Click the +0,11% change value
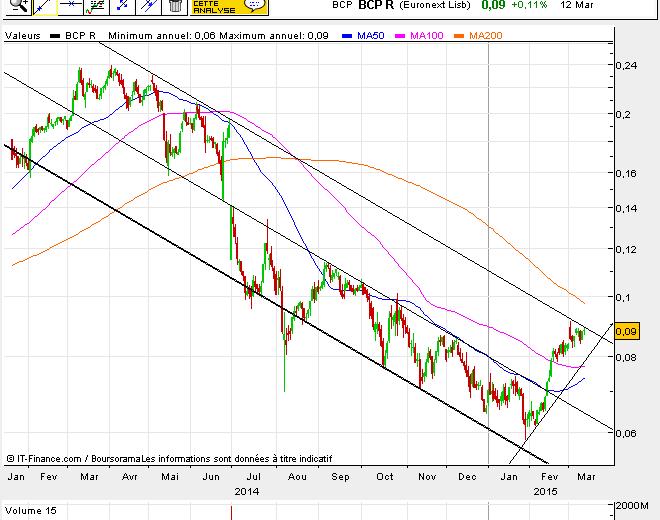 tap(530, 5)
